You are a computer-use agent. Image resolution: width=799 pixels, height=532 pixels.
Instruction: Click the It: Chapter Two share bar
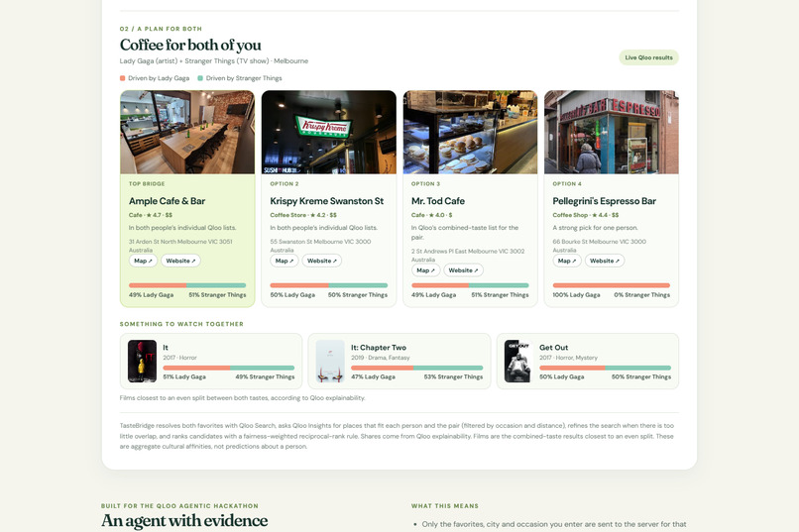416,368
